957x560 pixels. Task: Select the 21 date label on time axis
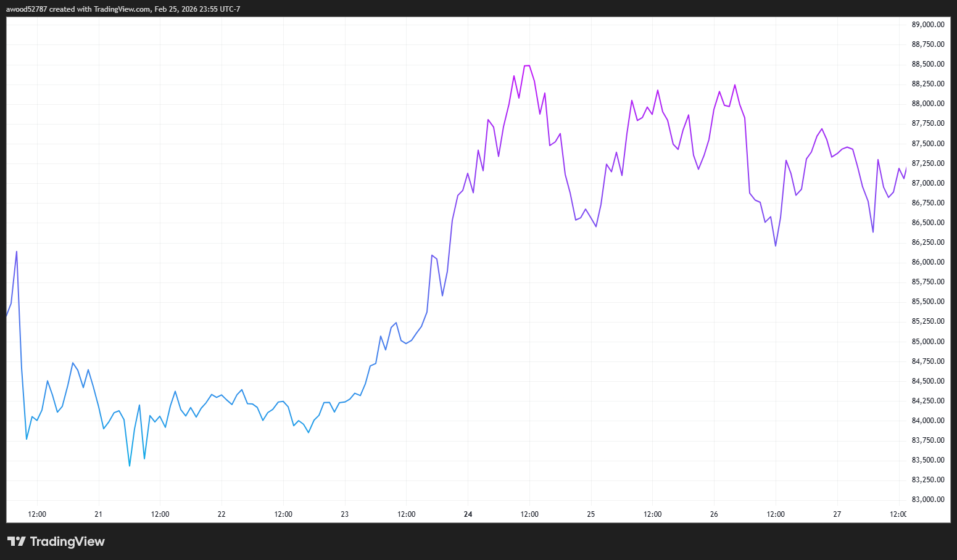pos(98,514)
